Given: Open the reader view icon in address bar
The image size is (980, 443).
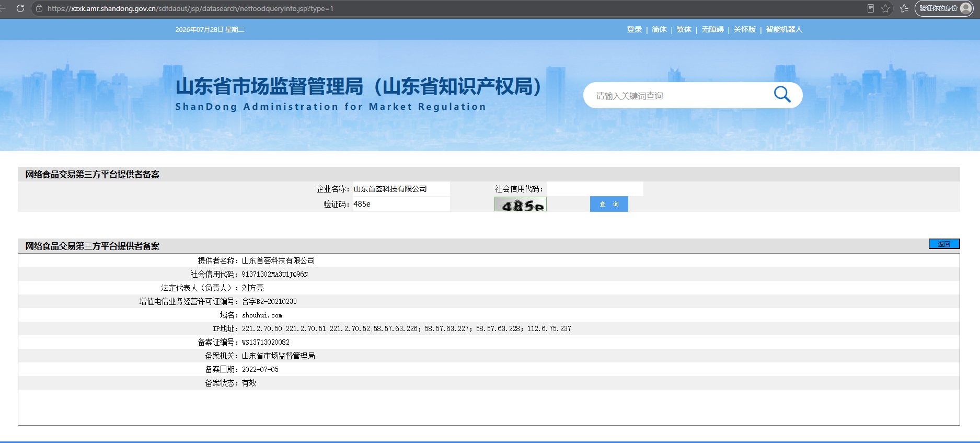Looking at the screenshot, I should click(x=871, y=8).
